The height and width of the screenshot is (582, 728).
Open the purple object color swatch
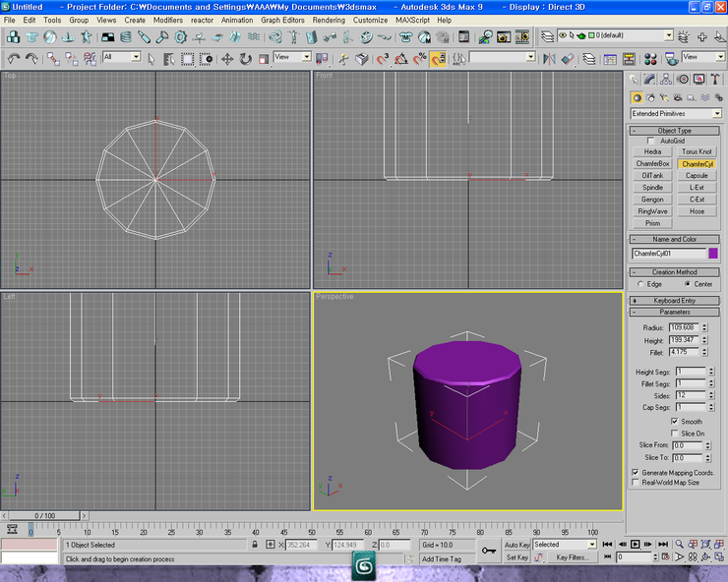click(713, 254)
